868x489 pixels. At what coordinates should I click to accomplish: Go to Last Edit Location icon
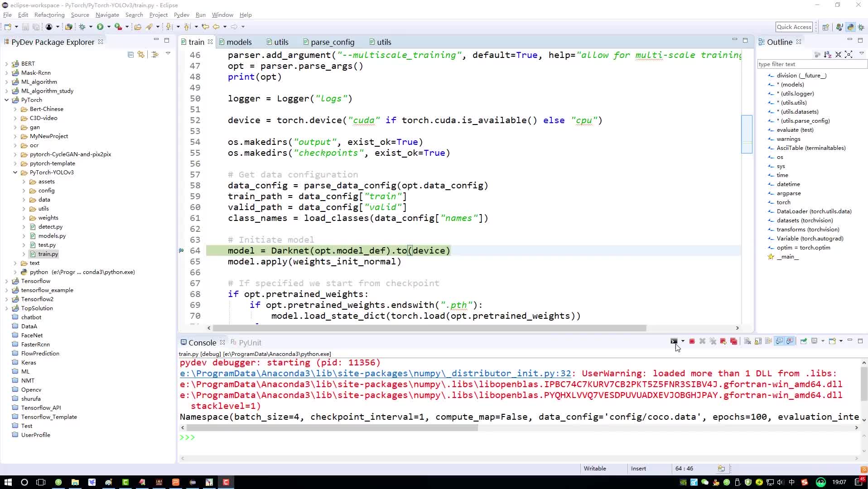205,27
